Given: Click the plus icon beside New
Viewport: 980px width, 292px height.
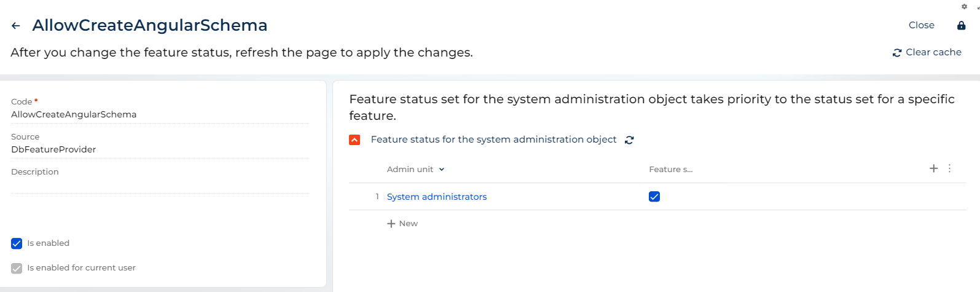Looking at the screenshot, I should 391,224.
